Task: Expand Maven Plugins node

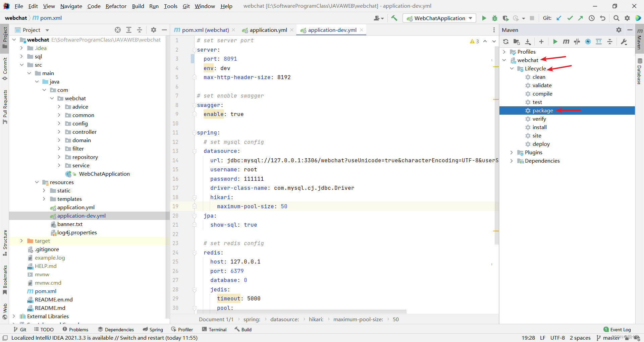Action: click(512, 152)
